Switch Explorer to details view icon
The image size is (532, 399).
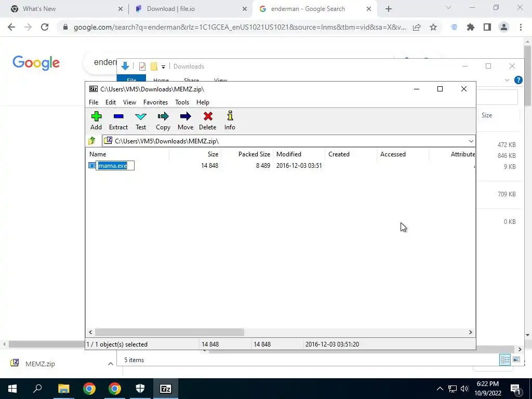505,360
